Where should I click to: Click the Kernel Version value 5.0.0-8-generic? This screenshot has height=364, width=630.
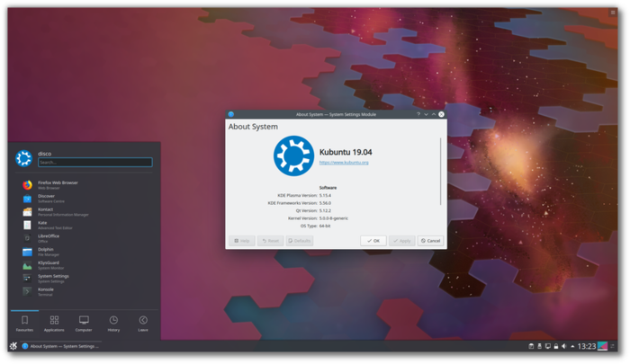(x=334, y=218)
